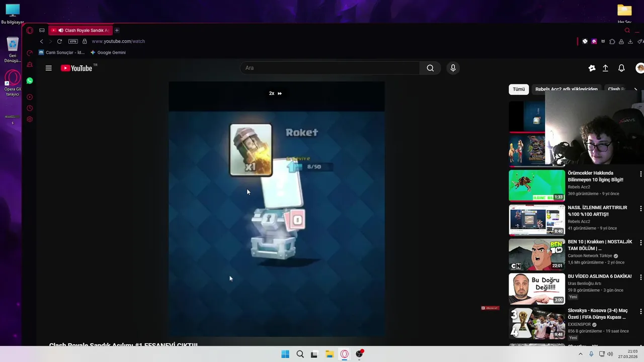Open options menu for NASIL İZLENME video

640,208
